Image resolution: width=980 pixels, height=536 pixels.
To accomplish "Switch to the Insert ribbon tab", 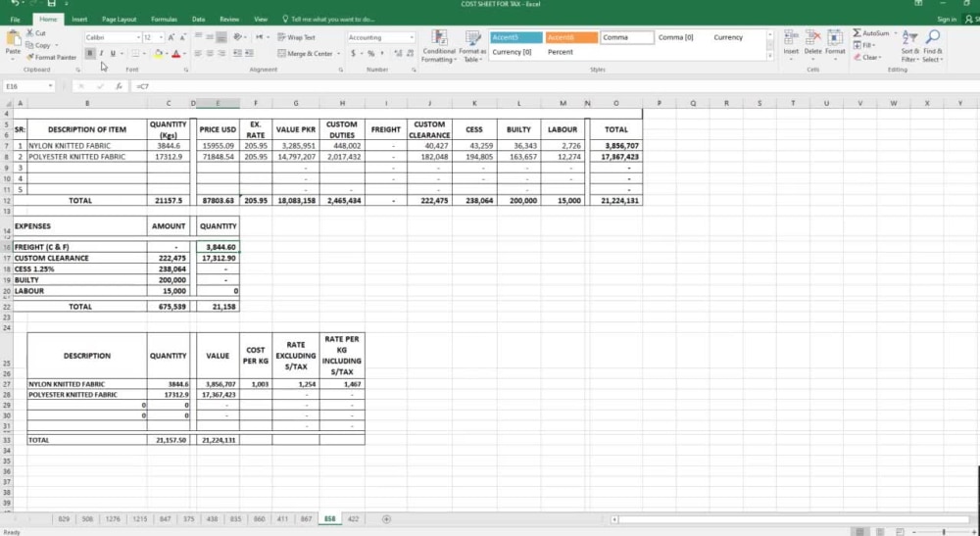I will 79,20.
